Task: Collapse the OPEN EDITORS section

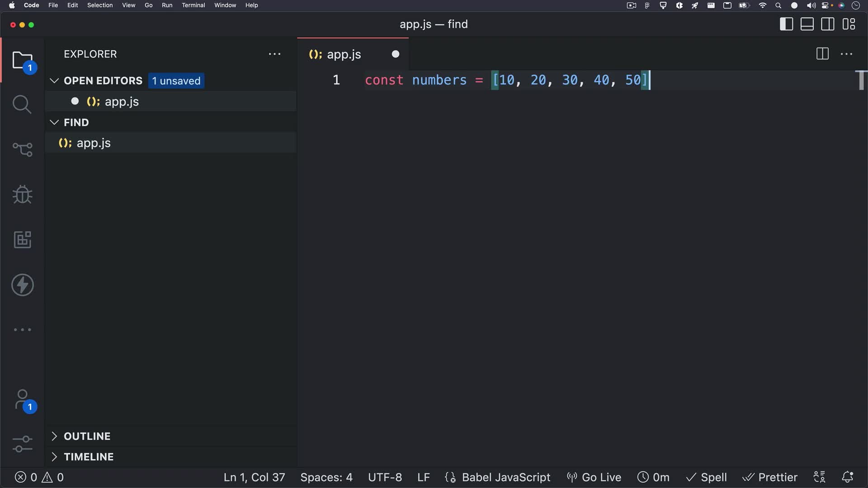Action: tap(54, 80)
